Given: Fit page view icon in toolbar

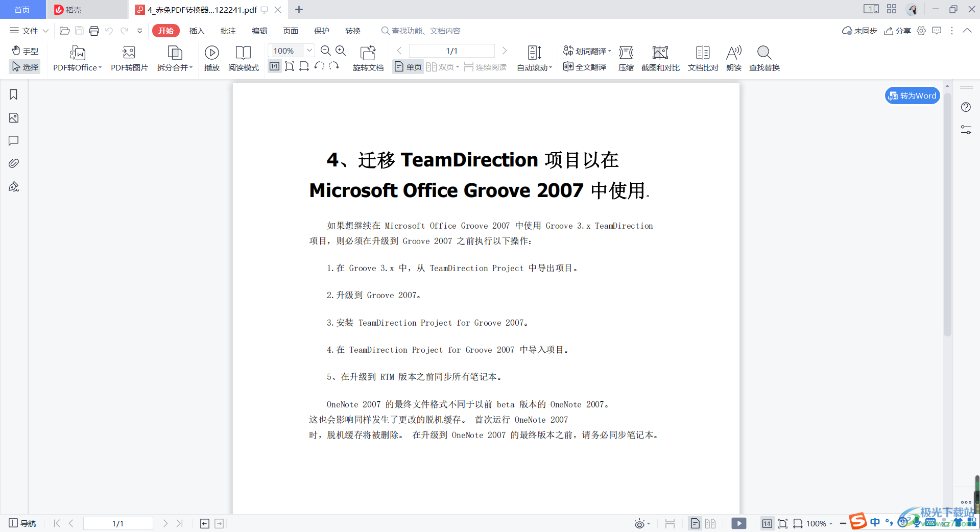Looking at the screenshot, I should point(290,66).
